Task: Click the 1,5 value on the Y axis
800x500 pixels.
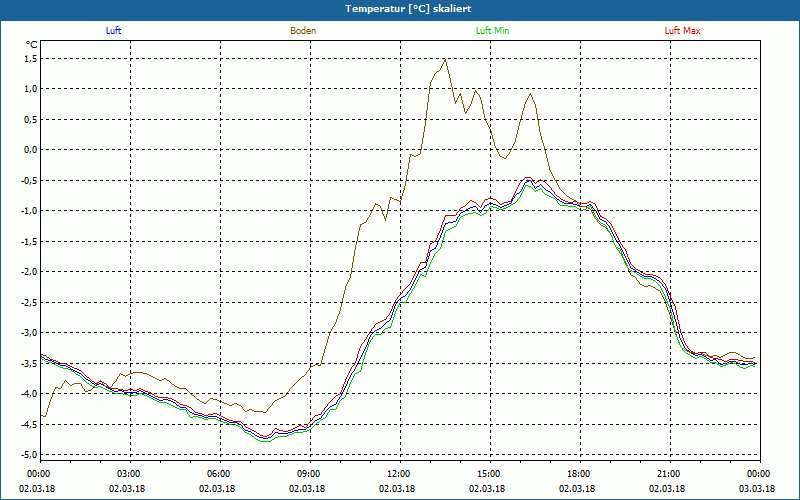Action: tap(31, 59)
